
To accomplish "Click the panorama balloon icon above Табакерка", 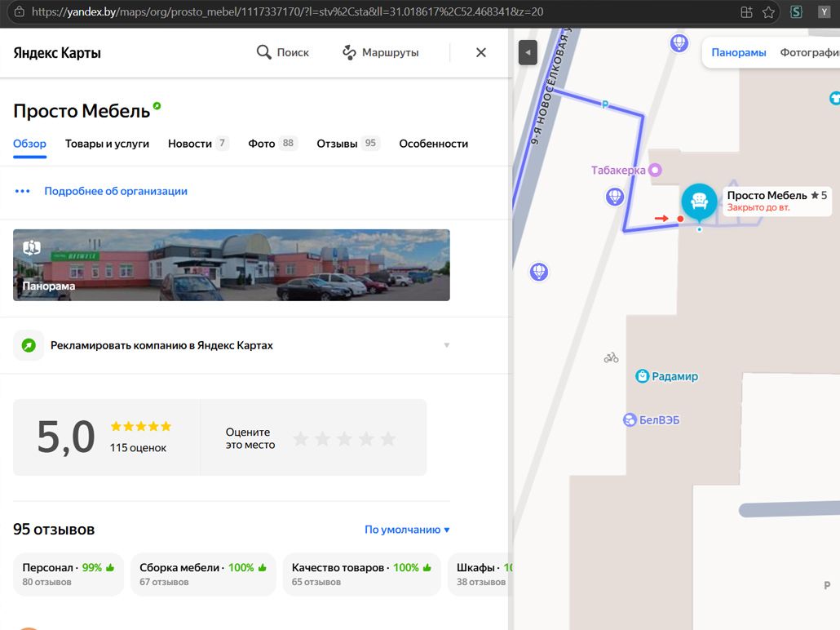I will tap(679, 42).
